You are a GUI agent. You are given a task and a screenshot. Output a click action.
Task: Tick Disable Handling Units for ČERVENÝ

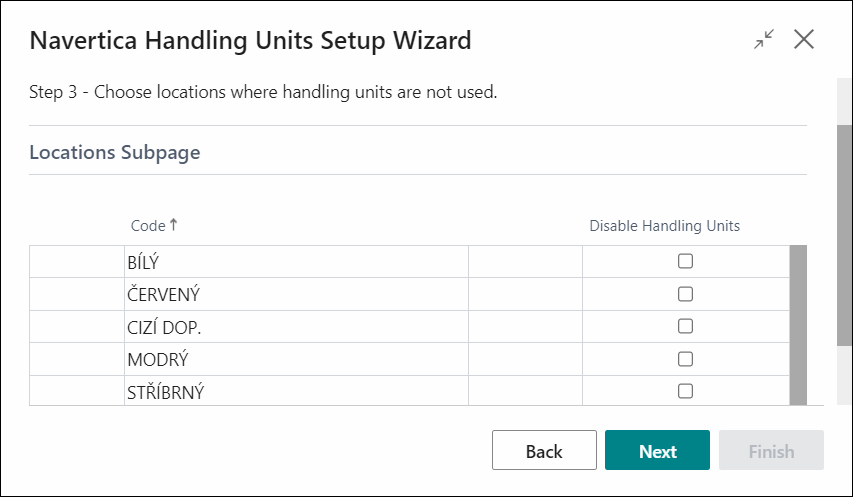point(685,294)
